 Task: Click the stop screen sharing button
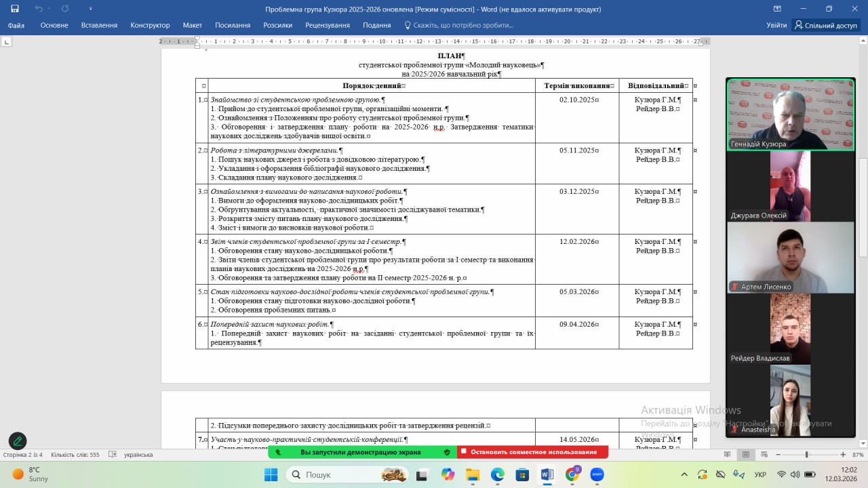pyautogui.click(x=532, y=452)
